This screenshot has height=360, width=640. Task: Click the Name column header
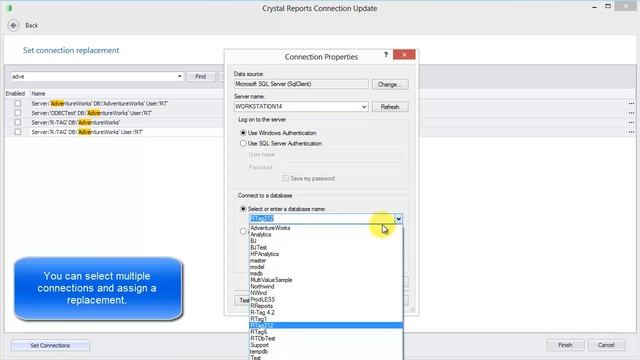(x=38, y=93)
